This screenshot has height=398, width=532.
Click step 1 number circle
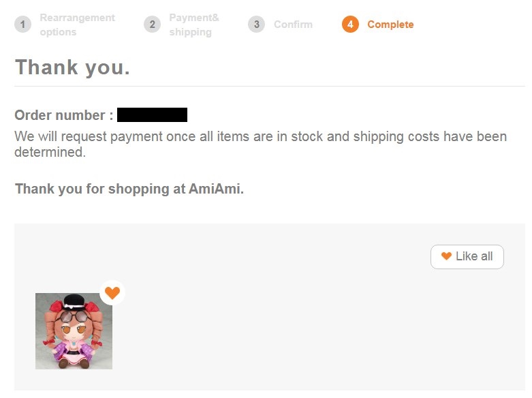pyautogui.click(x=22, y=25)
